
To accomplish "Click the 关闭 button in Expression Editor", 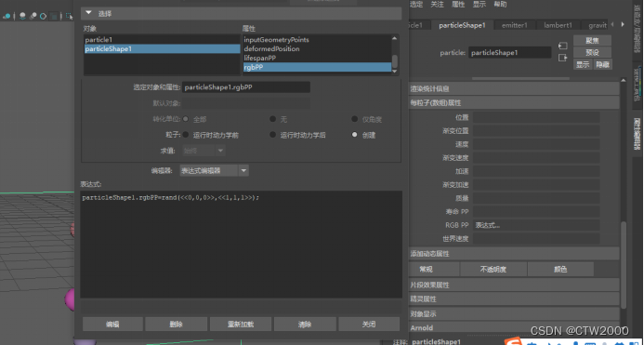I will click(x=369, y=324).
